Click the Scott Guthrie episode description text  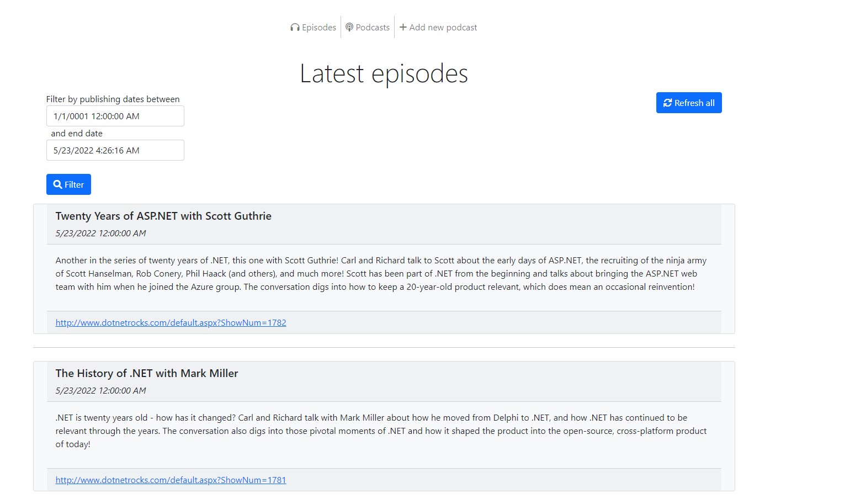381,273
